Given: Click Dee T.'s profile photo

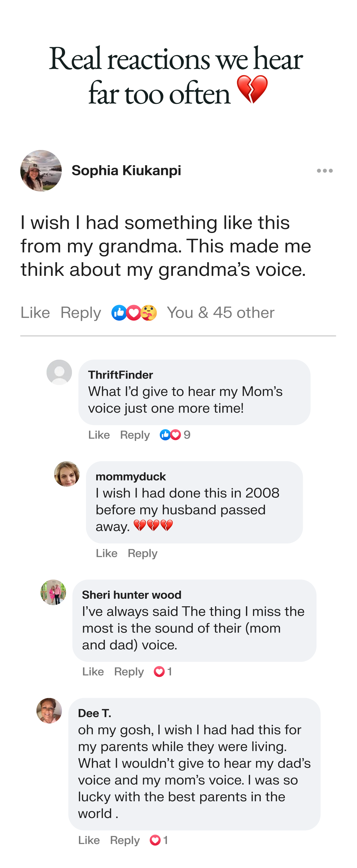Looking at the screenshot, I should [x=49, y=711].
